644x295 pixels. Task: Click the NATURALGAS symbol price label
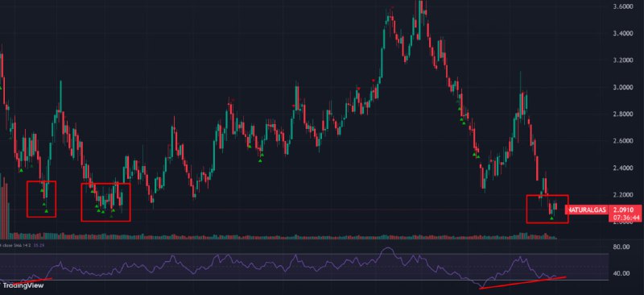pyautogui.click(x=587, y=210)
